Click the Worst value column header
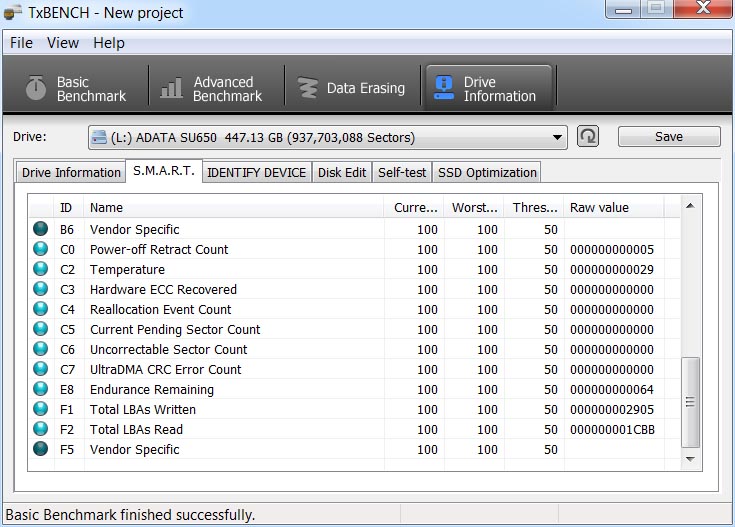This screenshot has width=735, height=527. (474, 207)
